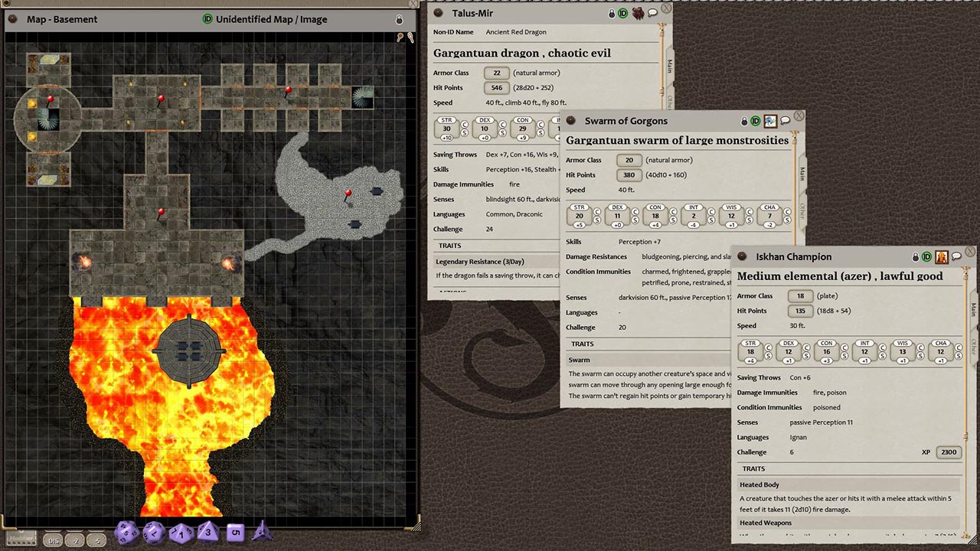Toggle ID state on Iskhan Champion
980x551 pixels.
tap(926, 257)
